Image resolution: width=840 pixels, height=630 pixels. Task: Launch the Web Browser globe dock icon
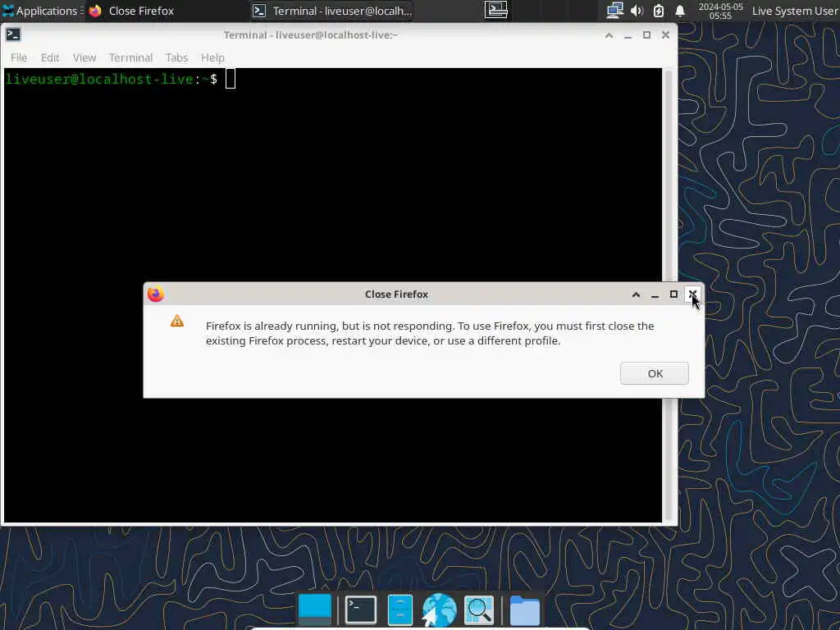(x=439, y=609)
